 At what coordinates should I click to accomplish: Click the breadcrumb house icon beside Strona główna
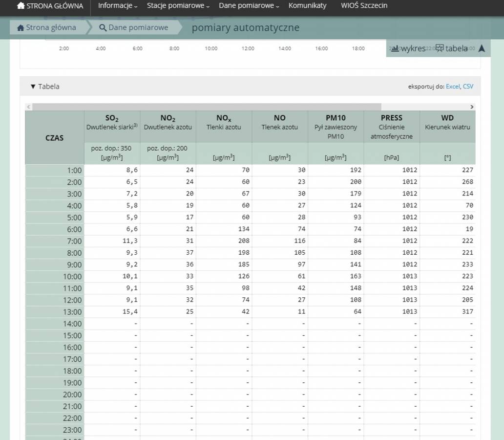(x=21, y=28)
